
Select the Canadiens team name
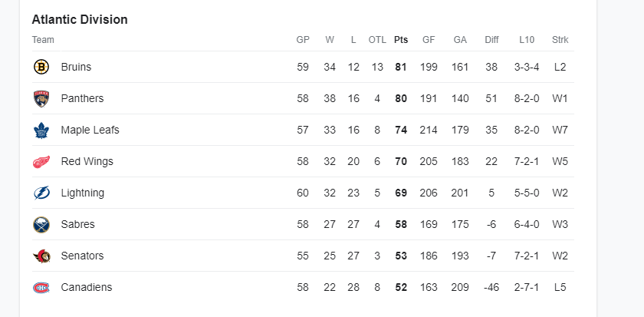pos(86,287)
